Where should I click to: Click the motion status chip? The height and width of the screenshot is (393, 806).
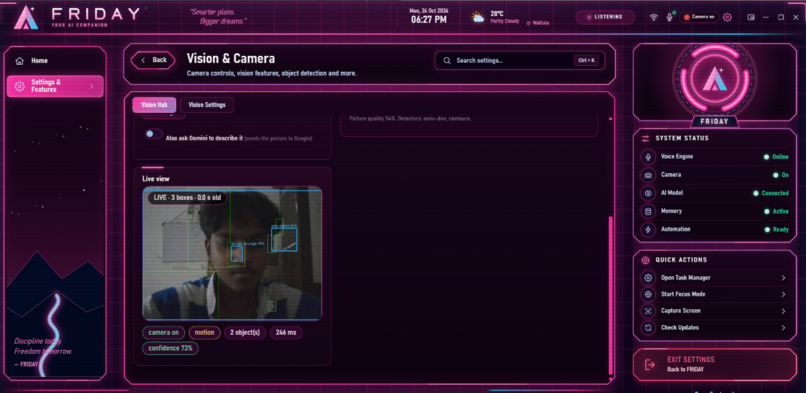click(204, 332)
